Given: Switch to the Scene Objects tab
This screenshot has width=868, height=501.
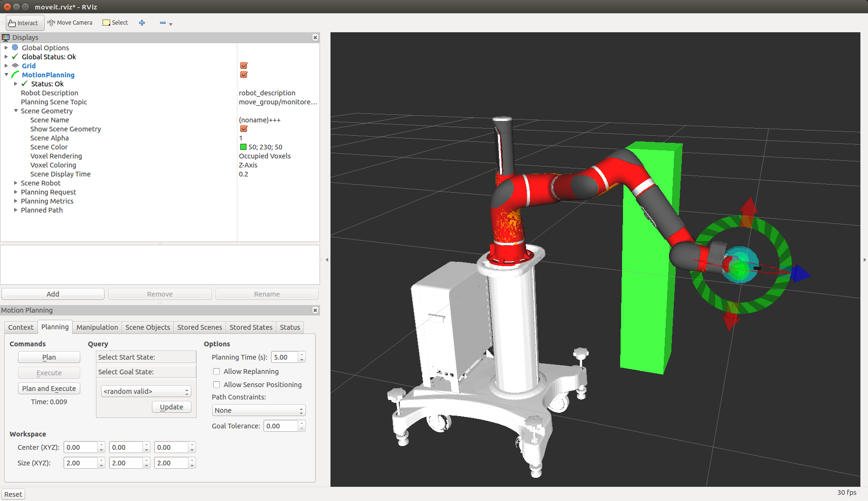Looking at the screenshot, I should [148, 327].
